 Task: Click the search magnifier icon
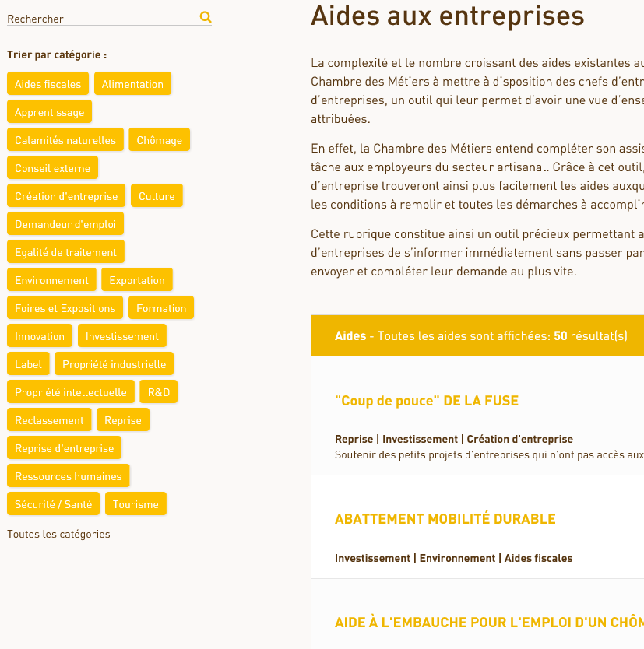point(206,17)
